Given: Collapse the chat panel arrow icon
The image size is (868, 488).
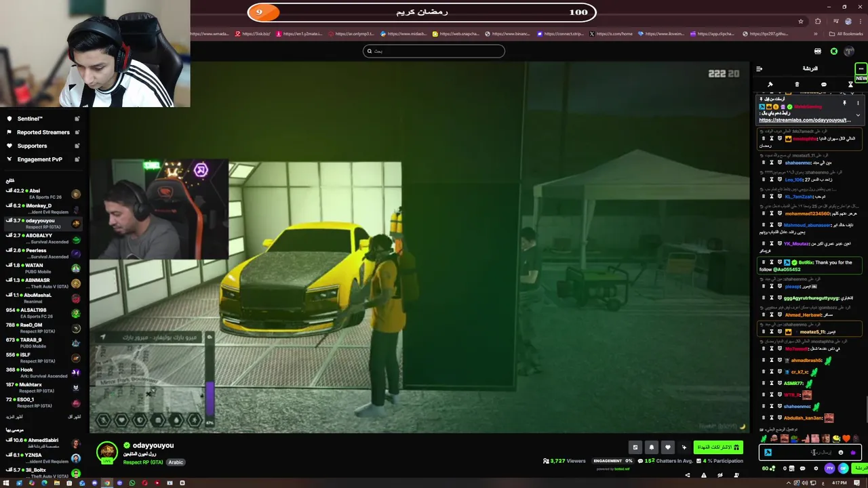Looking at the screenshot, I should [759, 68].
